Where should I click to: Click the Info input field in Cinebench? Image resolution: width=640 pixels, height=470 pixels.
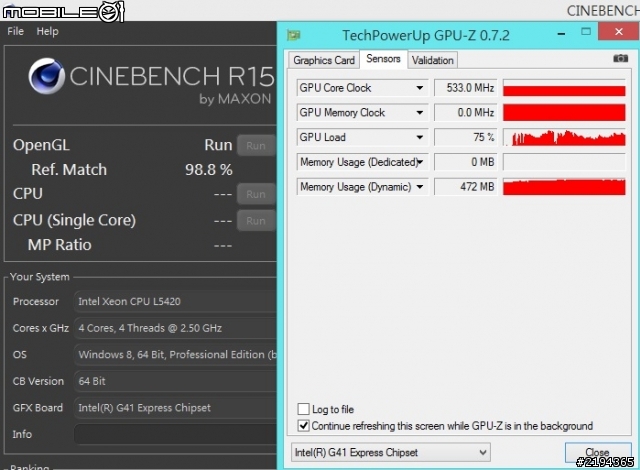[x=176, y=434]
